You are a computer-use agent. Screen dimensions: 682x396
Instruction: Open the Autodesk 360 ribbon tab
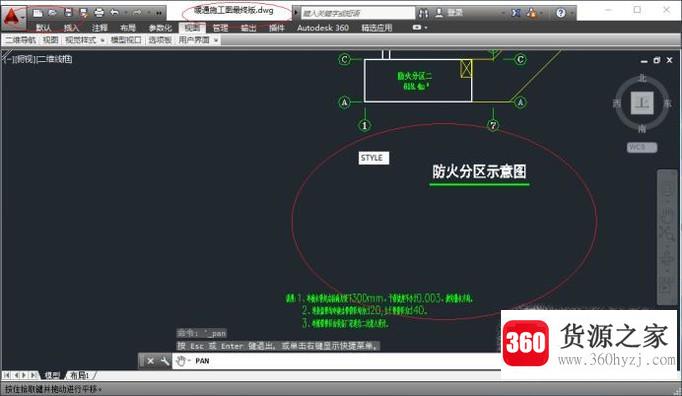click(323, 28)
